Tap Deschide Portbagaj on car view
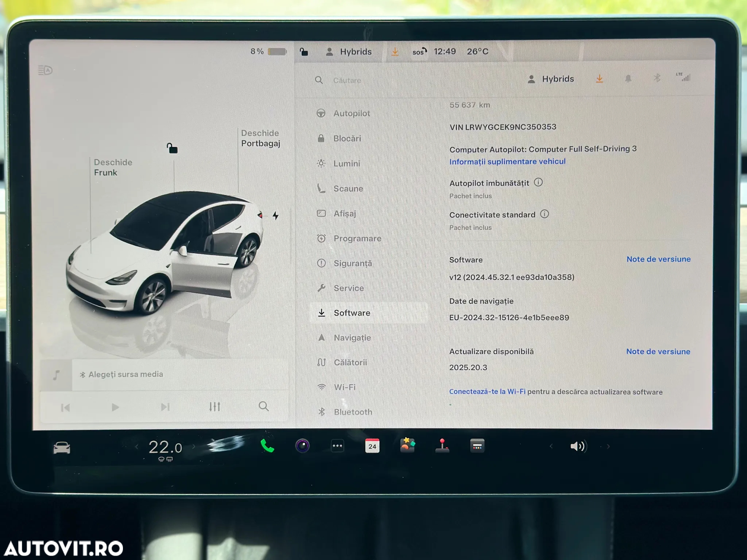The height and width of the screenshot is (560, 747). (260, 138)
